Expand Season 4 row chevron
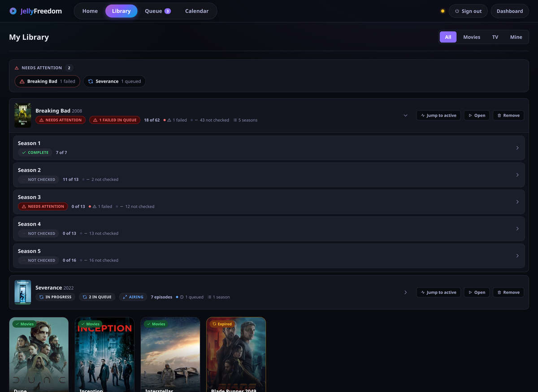The height and width of the screenshot is (392, 538). pyautogui.click(x=517, y=228)
